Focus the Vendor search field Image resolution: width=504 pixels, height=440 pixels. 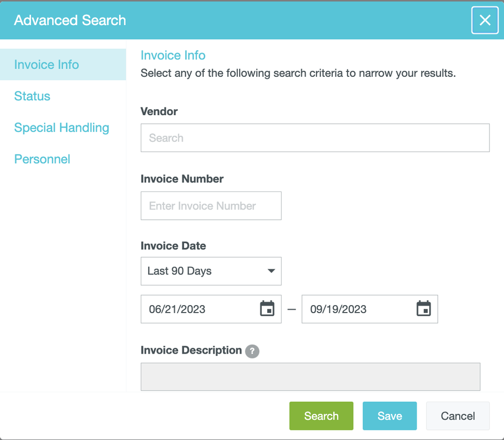click(315, 138)
